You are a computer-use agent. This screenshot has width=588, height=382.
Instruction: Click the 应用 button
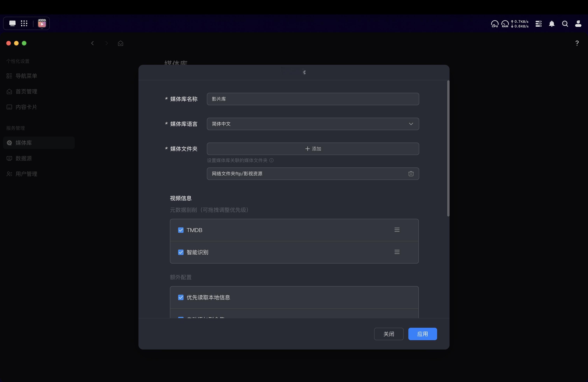click(423, 334)
